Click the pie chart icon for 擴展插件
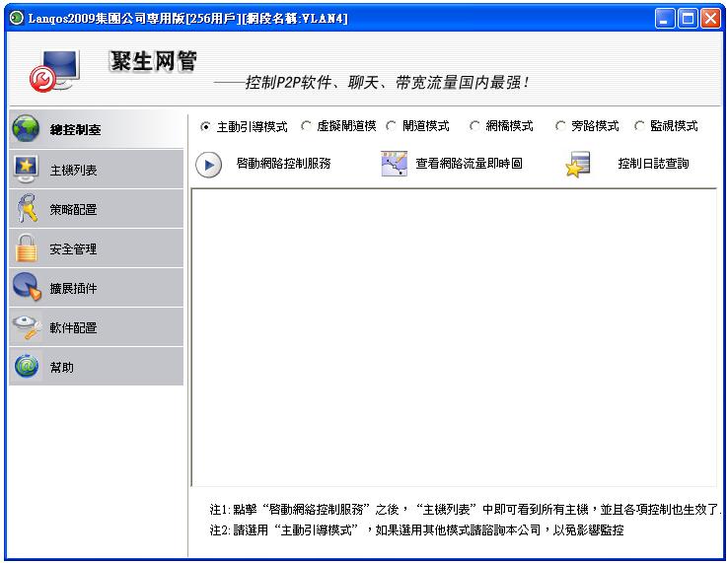The width and height of the screenshot is (728, 563). click(x=27, y=287)
